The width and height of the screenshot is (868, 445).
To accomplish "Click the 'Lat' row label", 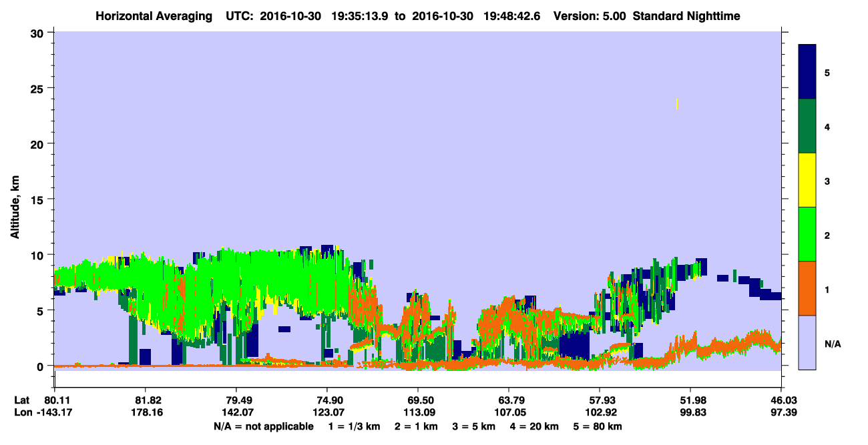I will (x=22, y=400).
